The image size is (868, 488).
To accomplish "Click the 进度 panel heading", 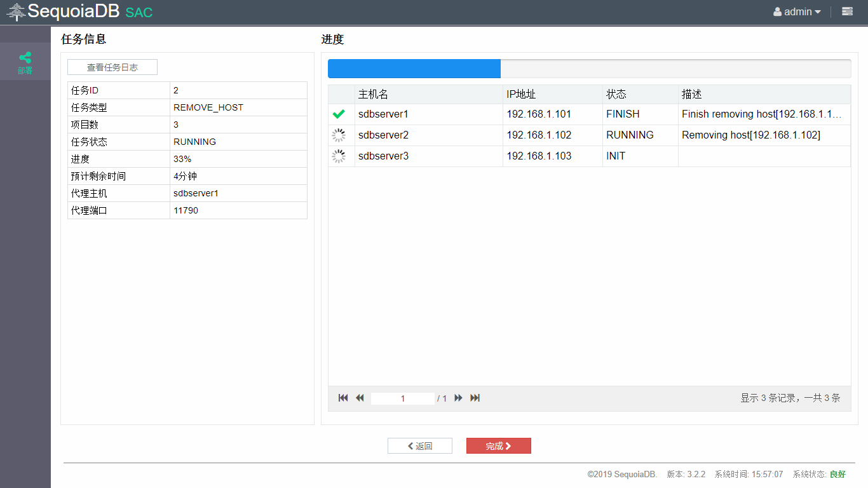I will coord(332,39).
